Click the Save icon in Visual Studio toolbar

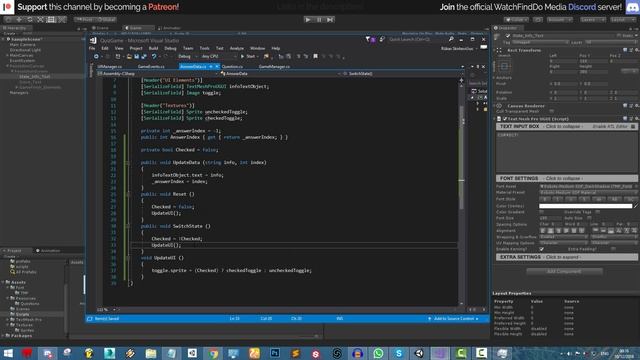pyautogui.click(x=136, y=56)
